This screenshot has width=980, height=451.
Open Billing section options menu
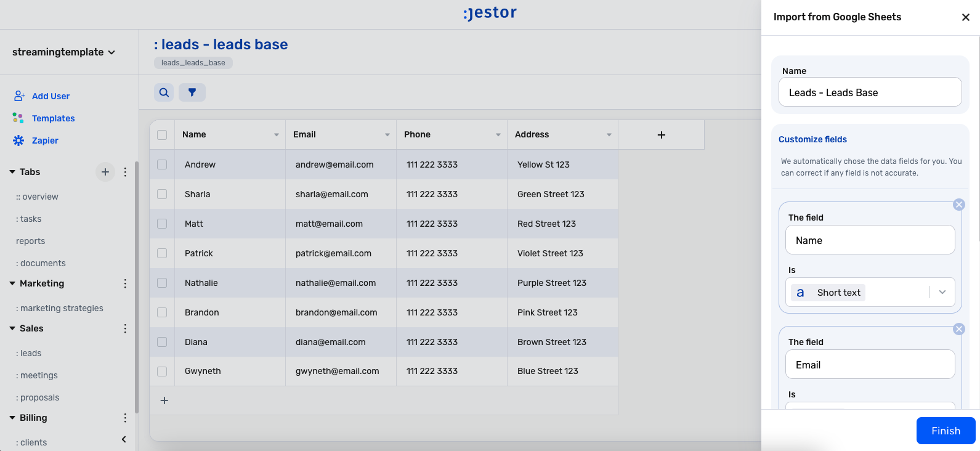125,418
